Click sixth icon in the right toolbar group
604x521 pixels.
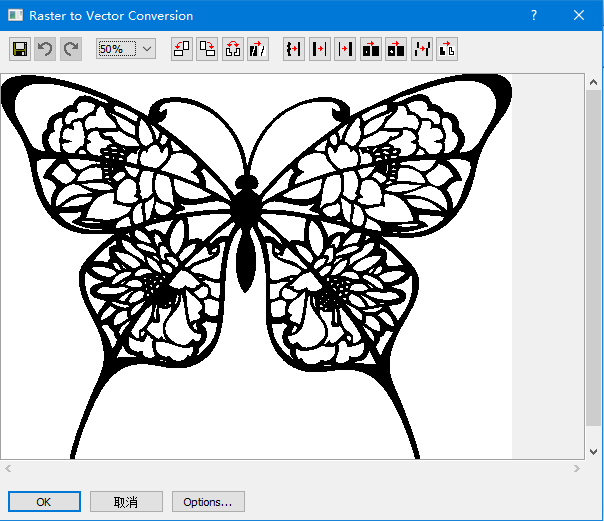(422, 49)
